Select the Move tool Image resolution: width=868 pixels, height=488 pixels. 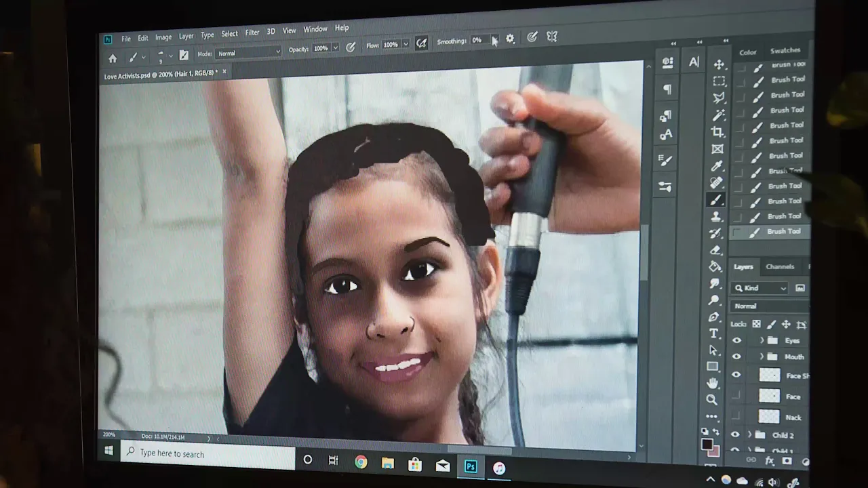[x=719, y=64]
